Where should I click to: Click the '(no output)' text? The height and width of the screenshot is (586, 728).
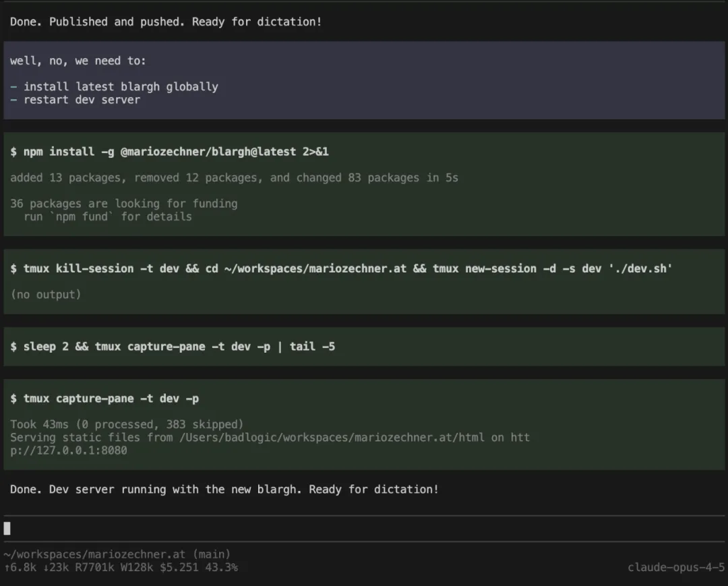pyautogui.click(x=45, y=294)
